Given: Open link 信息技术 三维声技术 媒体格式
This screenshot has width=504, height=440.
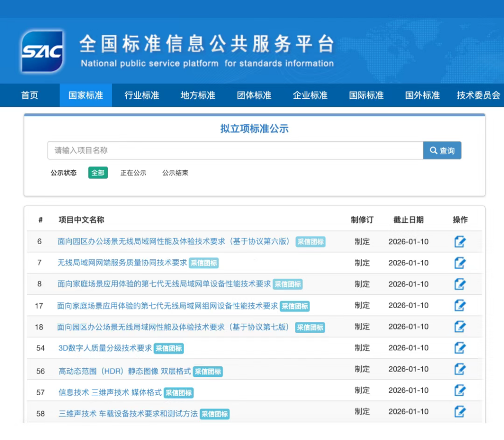Looking at the screenshot, I should pyautogui.click(x=110, y=392).
